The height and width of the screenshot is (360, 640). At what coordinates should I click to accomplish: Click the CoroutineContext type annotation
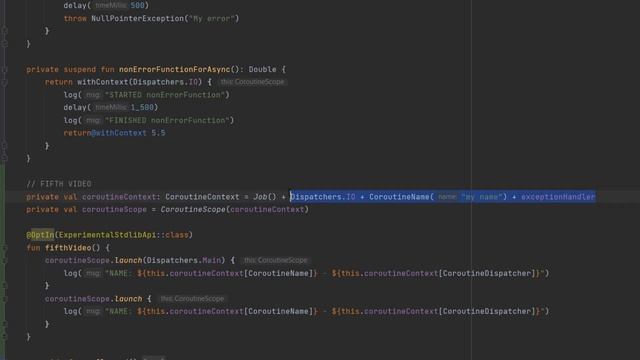tap(202, 197)
